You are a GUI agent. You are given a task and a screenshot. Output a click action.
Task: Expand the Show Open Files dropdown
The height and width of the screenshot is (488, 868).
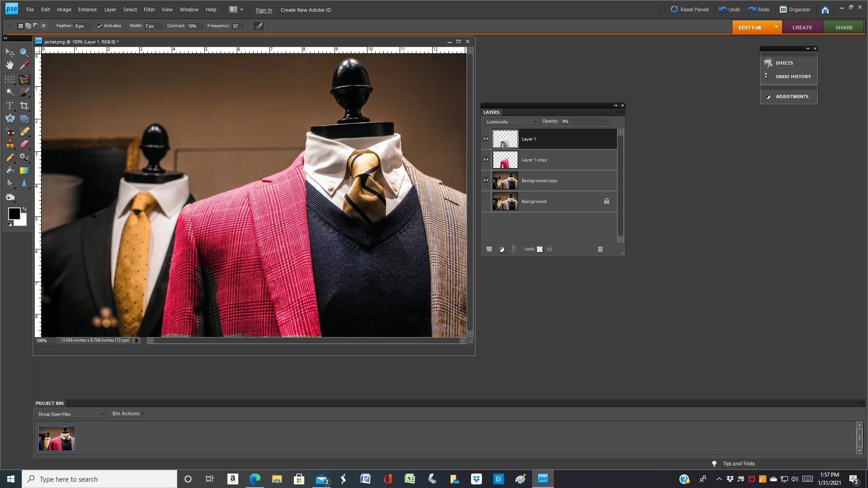(71, 414)
